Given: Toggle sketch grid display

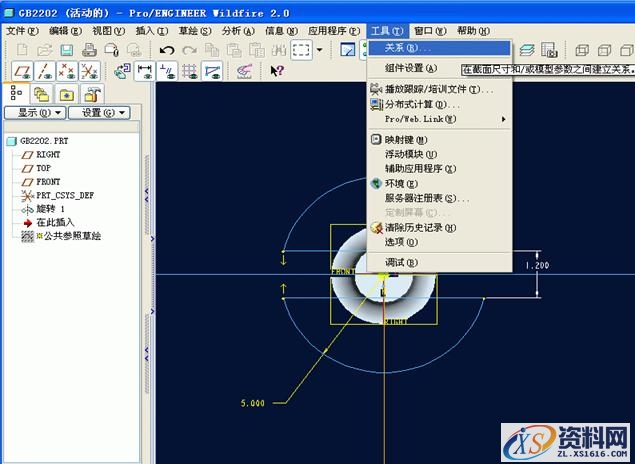Looking at the screenshot, I should (x=189, y=71).
